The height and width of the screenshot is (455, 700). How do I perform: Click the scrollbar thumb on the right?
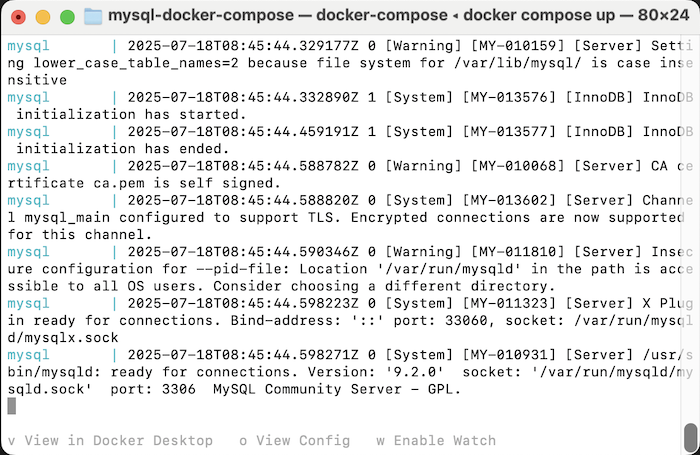[x=691, y=438]
